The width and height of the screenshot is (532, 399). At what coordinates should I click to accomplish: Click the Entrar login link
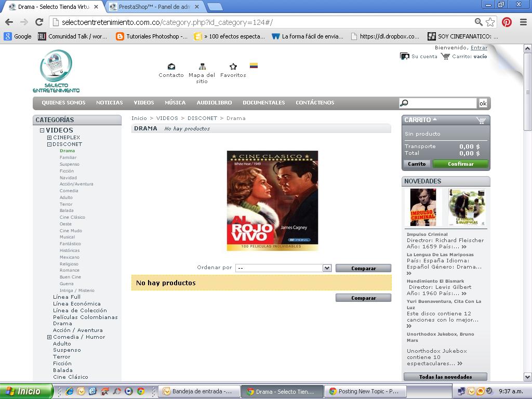[478, 48]
